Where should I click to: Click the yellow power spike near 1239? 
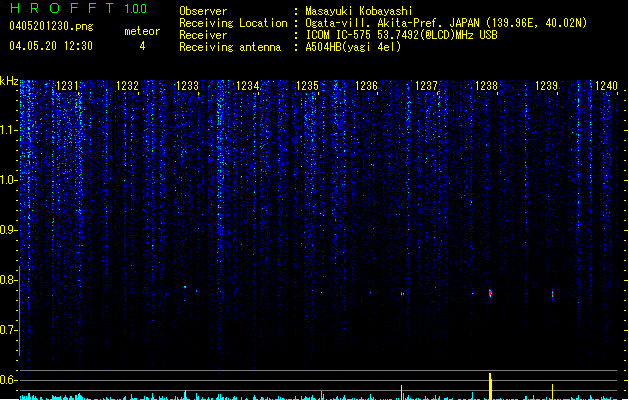point(552,392)
